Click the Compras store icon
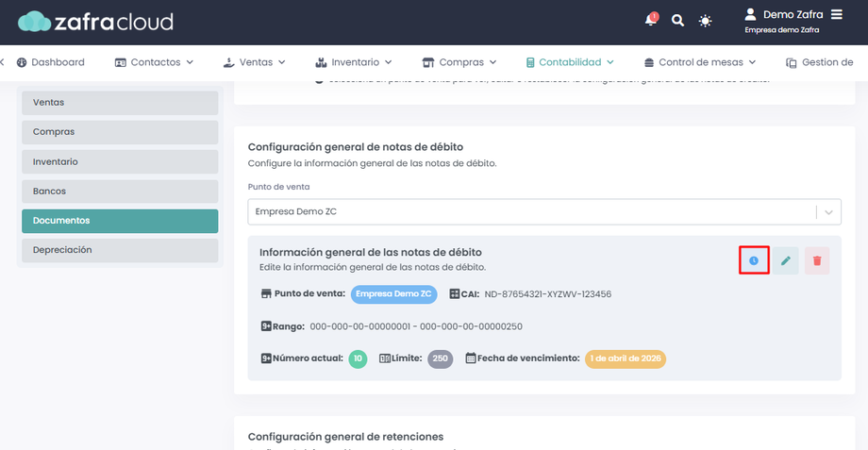This screenshot has height=450, width=868. click(428, 62)
